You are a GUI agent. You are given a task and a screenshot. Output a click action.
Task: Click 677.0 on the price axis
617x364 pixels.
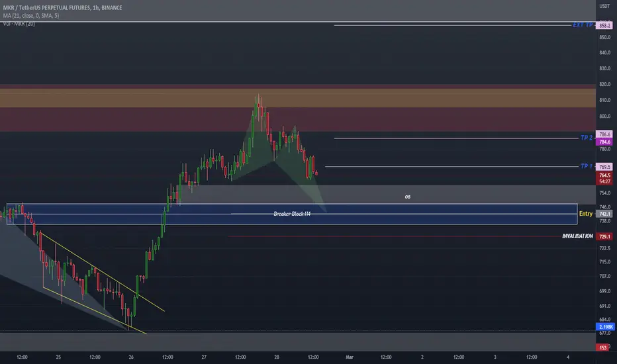pyautogui.click(x=605, y=334)
